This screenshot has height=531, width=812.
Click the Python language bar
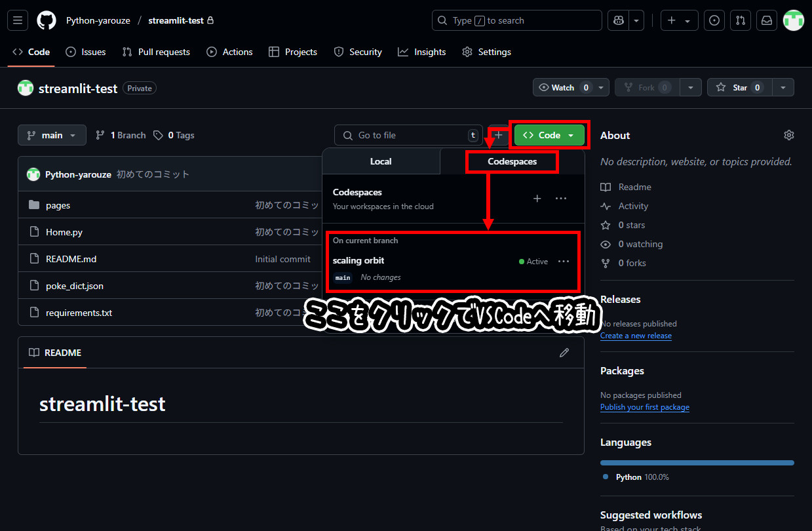pos(697,463)
